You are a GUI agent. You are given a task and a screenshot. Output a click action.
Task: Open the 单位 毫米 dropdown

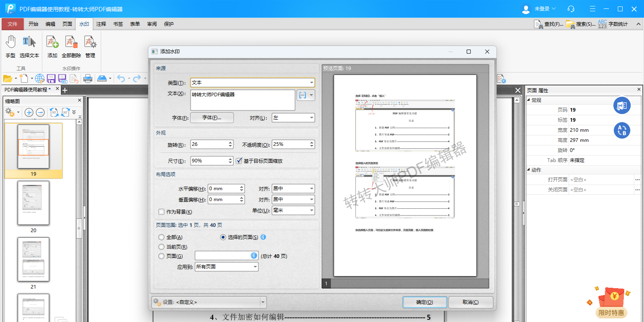click(x=312, y=210)
